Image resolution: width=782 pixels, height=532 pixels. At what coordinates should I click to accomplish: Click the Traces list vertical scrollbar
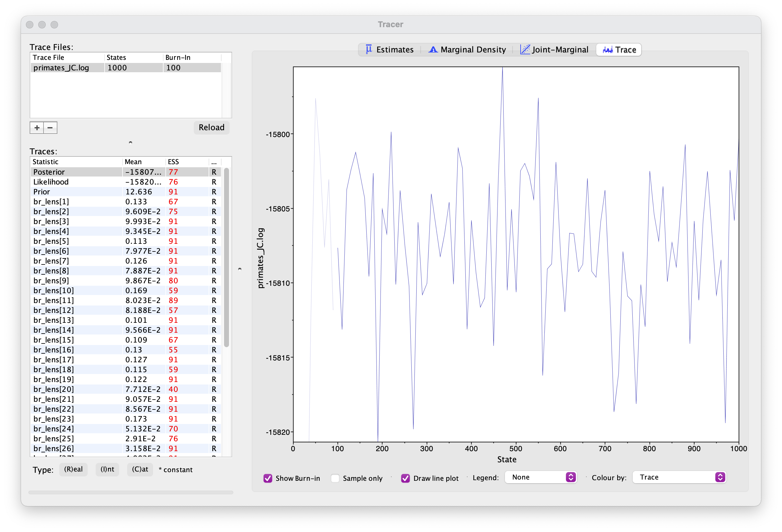[227, 257]
